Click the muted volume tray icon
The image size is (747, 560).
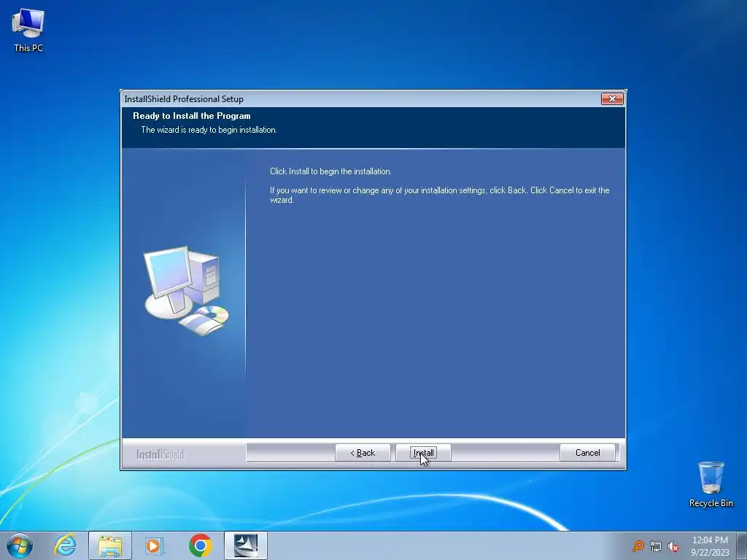673,546
